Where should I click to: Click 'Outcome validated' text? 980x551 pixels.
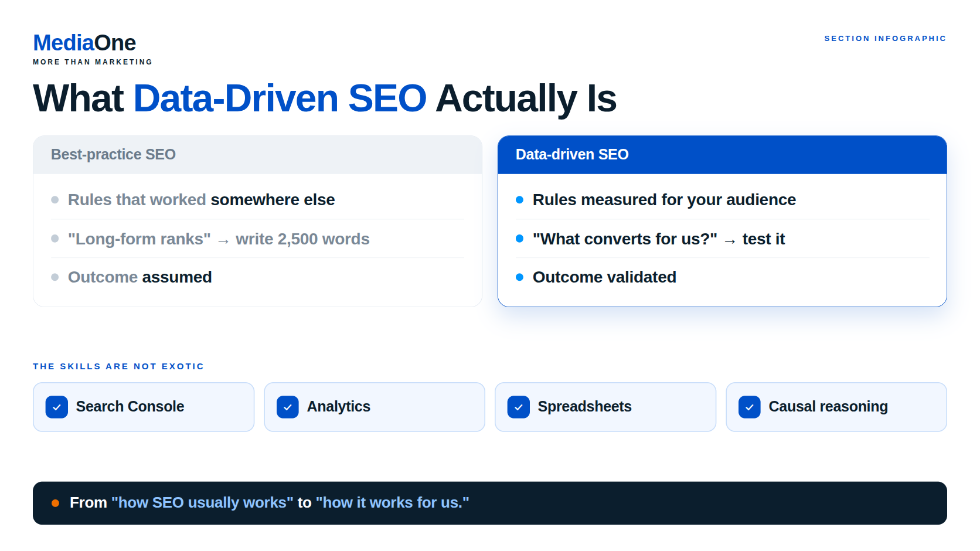[x=604, y=277]
